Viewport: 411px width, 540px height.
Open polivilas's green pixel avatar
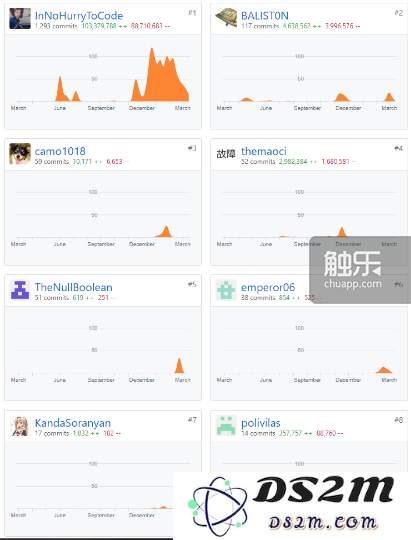(226, 425)
